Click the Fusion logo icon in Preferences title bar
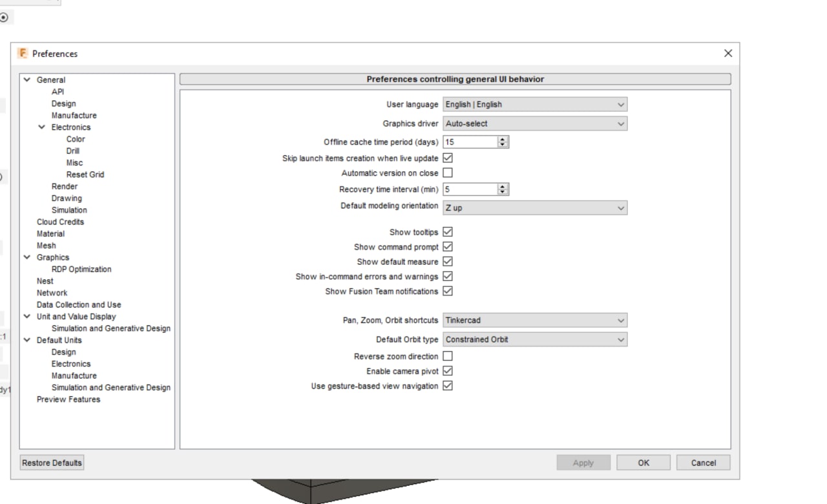The width and height of the screenshot is (827, 504). pyautogui.click(x=23, y=54)
